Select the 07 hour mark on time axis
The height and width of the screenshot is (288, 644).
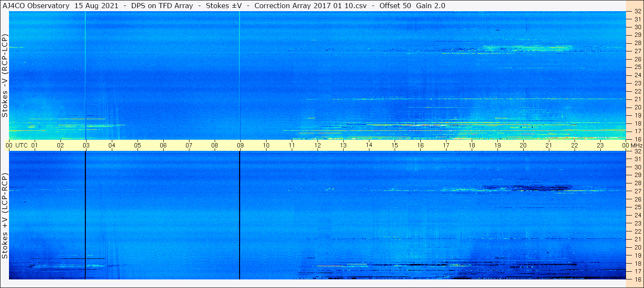189,145
